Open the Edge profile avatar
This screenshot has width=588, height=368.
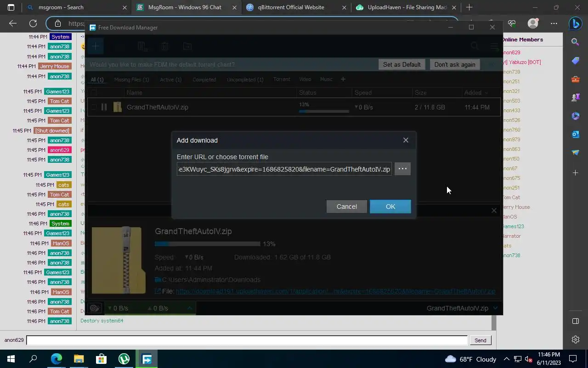(533, 23)
